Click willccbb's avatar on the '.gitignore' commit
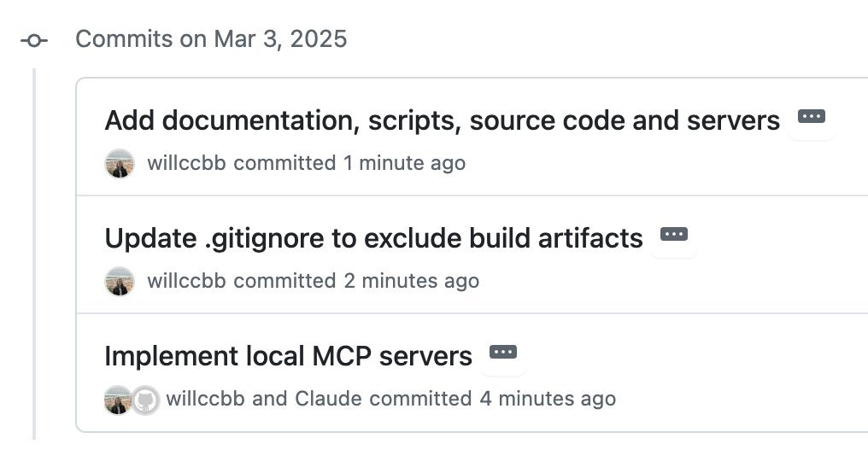Image resolution: width=868 pixels, height=473 pixels. (120, 281)
